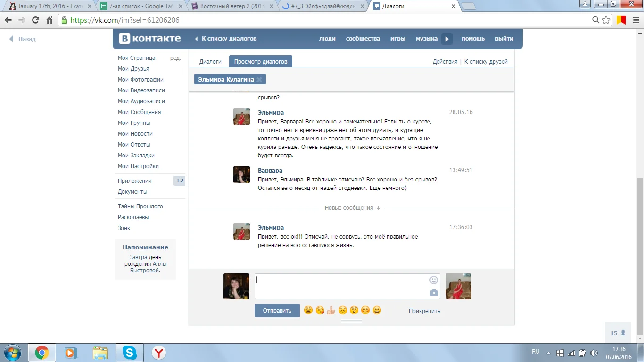Viewport: 644px width, 362px height.
Task: Click Эльмира's avatar on the 17:36:03 message
Action: tap(241, 231)
